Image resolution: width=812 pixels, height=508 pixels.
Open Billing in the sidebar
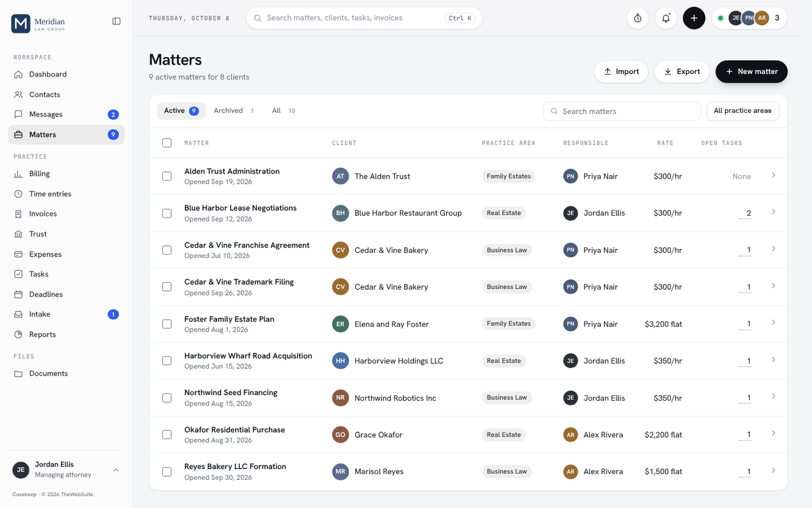(66, 174)
